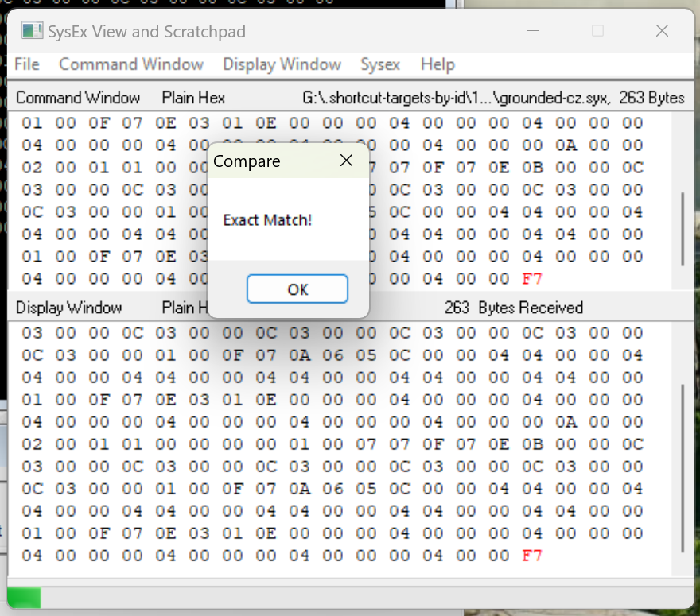The width and height of the screenshot is (700, 616).
Task: Close the SysEx View and Scratchpad window
Action: click(662, 31)
